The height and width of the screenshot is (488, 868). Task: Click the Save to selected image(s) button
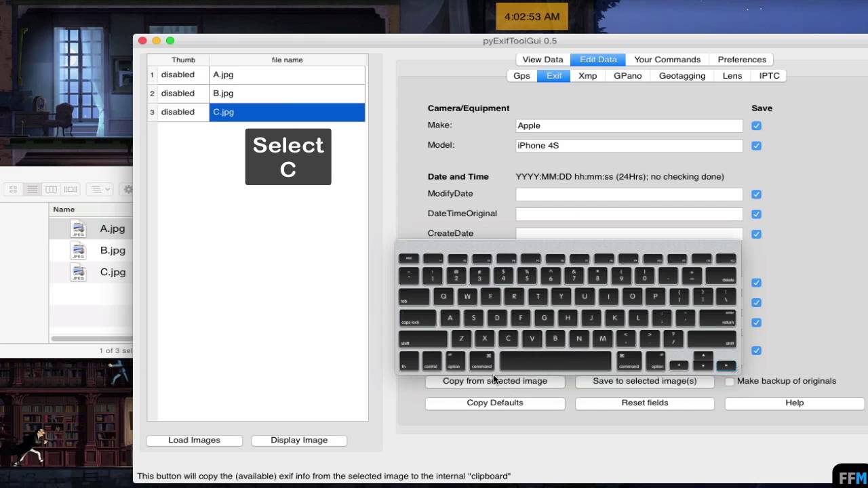tap(645, 381)
